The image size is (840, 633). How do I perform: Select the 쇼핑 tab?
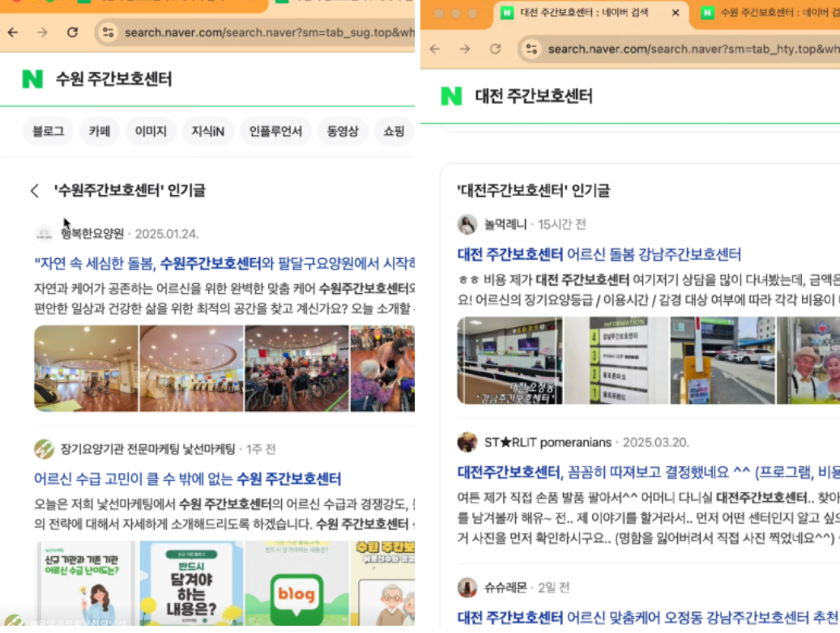[394, 131]
